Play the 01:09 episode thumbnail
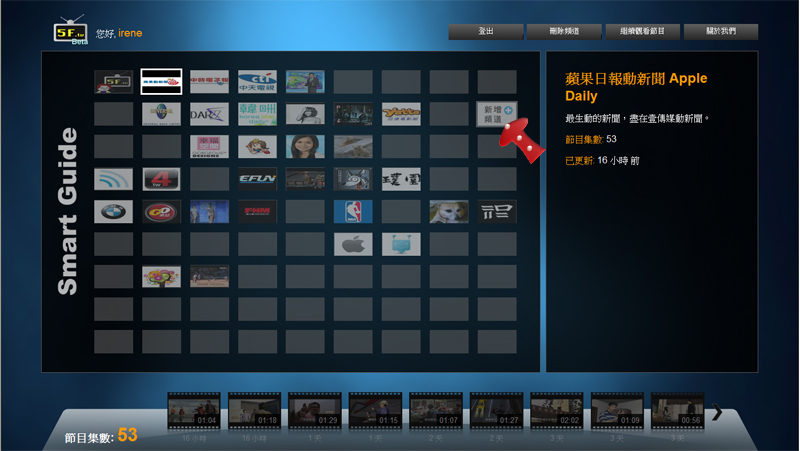The height and width of the screenshot is (451, 800). (x=617, y=411)
